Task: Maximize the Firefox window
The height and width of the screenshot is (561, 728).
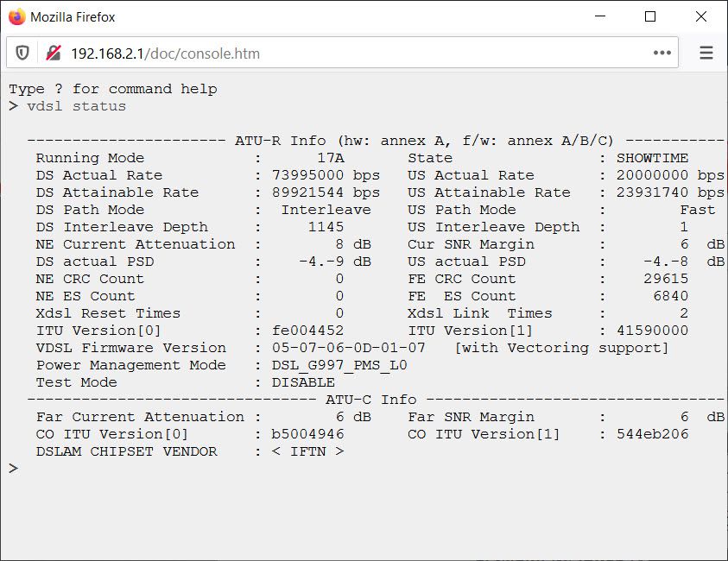Action: click(x=650, y=16)
